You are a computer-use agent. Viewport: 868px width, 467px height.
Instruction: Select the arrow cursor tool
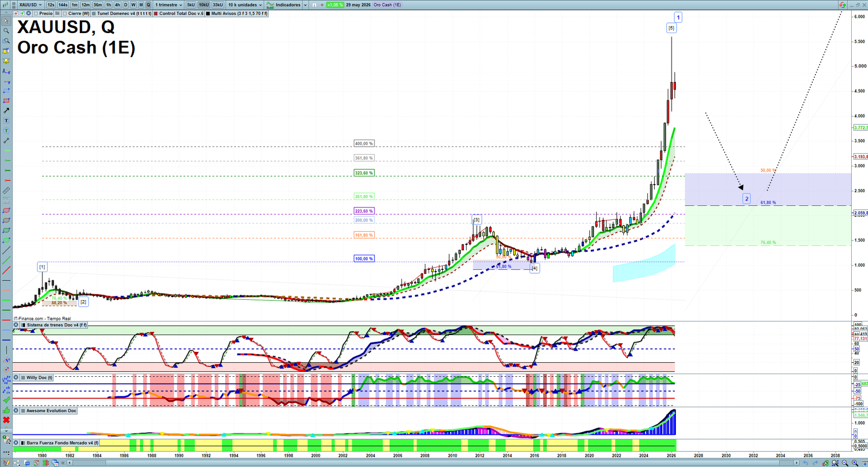click(7, 21)
